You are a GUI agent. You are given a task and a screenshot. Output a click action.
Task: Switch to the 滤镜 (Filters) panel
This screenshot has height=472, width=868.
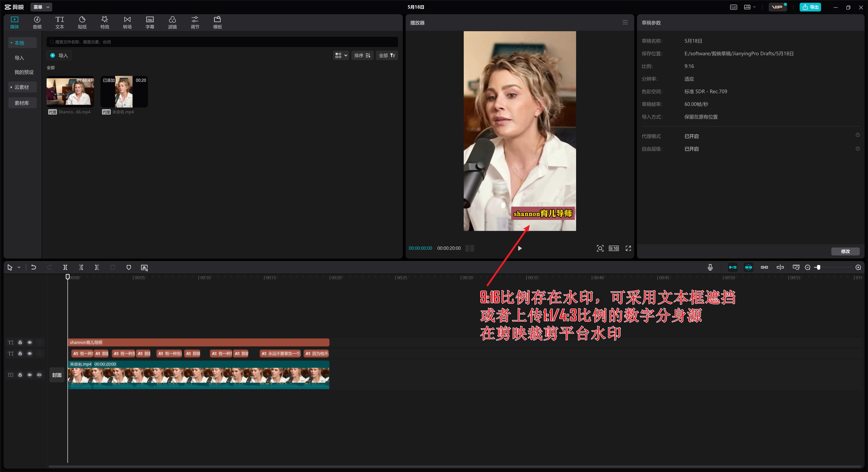click(173, 22)
